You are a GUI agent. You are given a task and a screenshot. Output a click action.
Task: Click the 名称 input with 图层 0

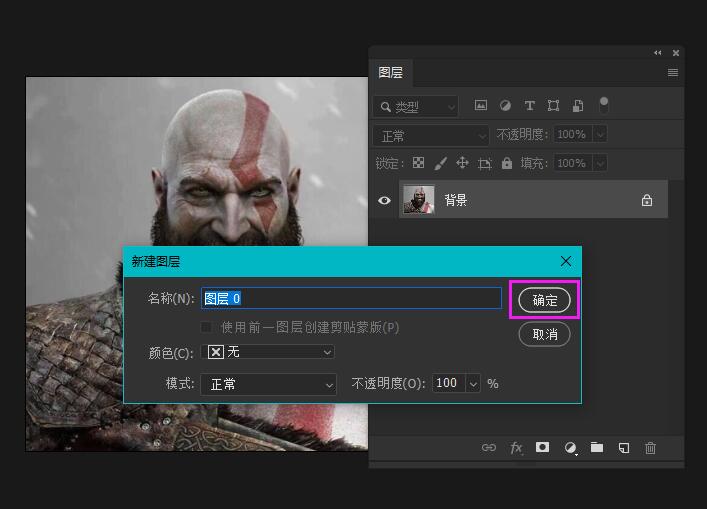click(x=351, y=298)
